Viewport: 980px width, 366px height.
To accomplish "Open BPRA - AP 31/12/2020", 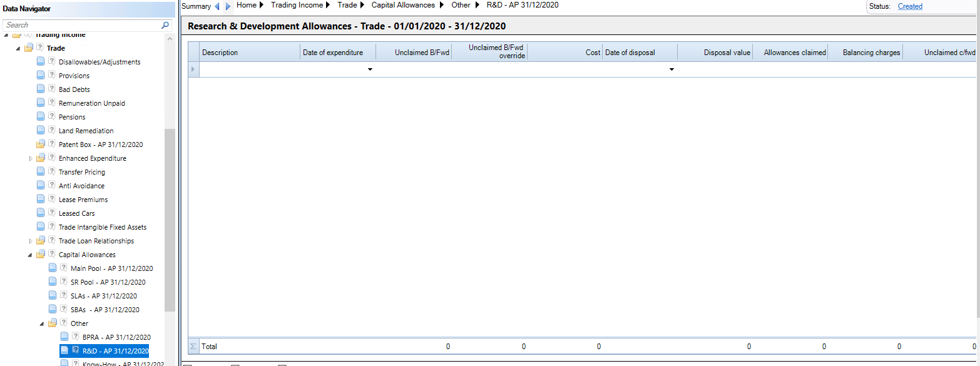I will (x=116, y=337).
